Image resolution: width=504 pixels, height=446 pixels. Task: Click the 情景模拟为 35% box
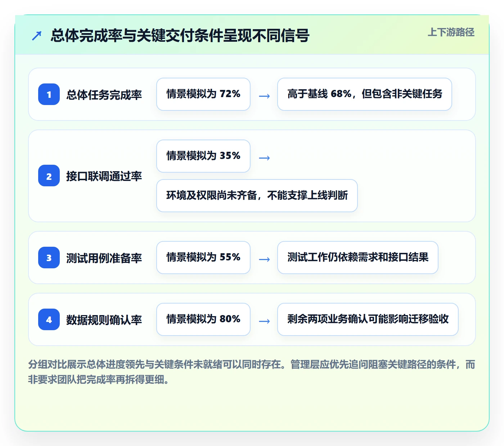click(x=203, y=156)
